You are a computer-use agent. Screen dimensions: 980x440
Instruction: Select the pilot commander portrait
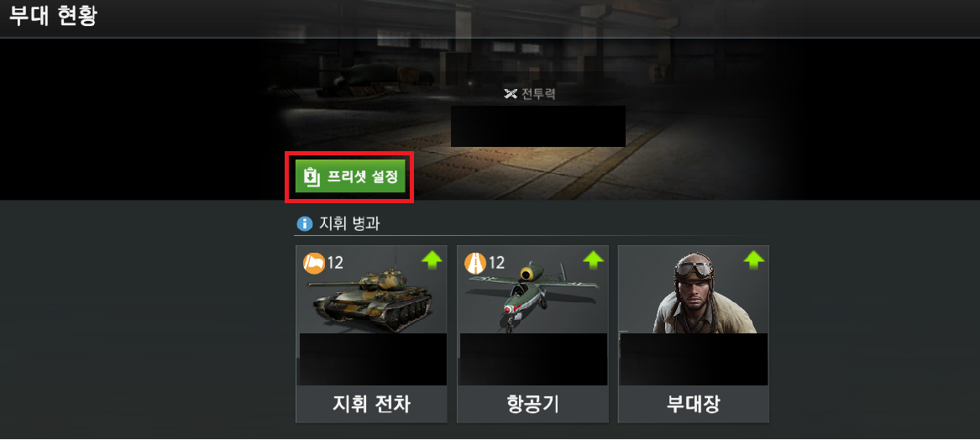click(x=695, y=292)
